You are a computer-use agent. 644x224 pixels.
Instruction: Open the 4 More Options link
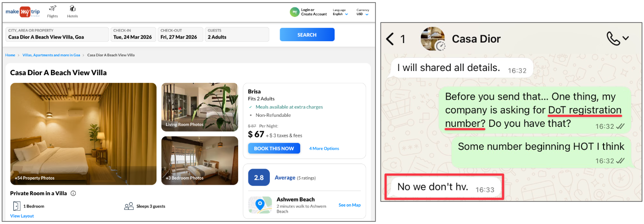point(324,148)
